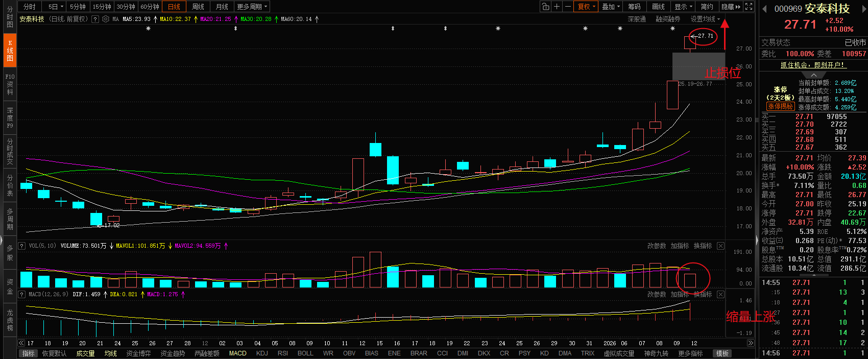This screenshot has height=359, width=868.
Task: Select KDJ indicator tab
Action: pos(262,353)
